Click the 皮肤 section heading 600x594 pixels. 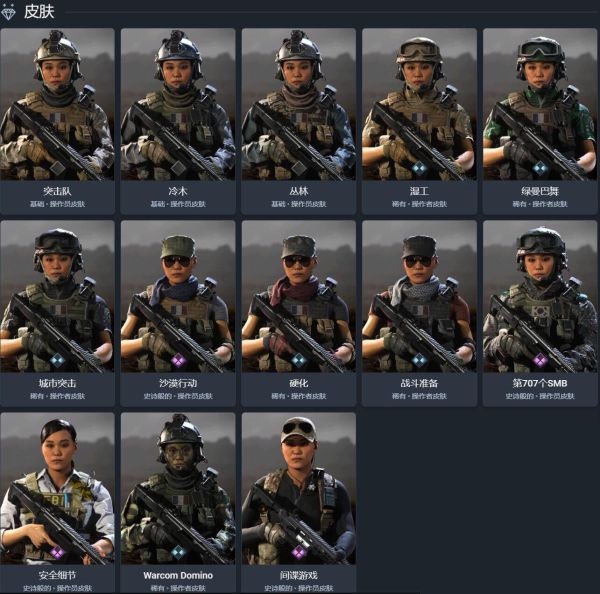click(x=39, y=11)
